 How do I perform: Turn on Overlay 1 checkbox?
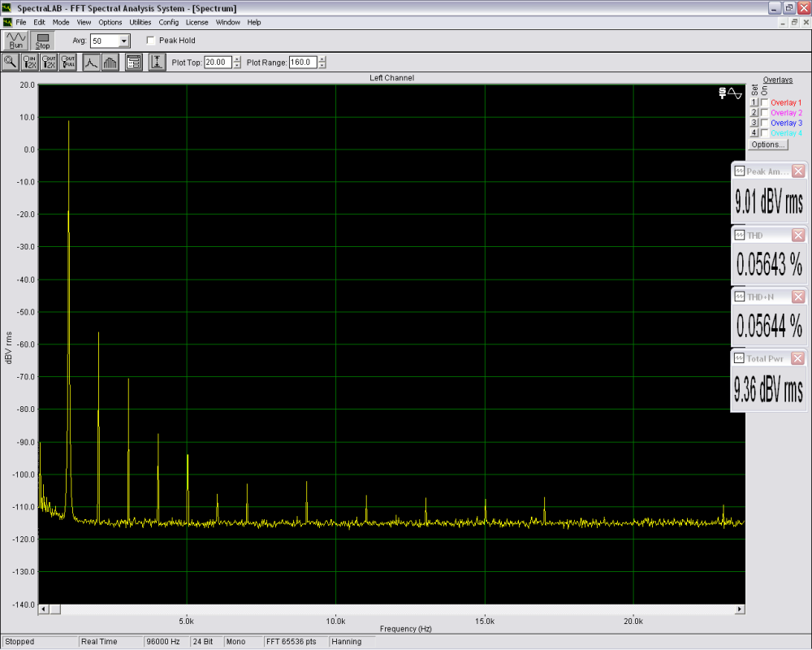coord(764,102)
